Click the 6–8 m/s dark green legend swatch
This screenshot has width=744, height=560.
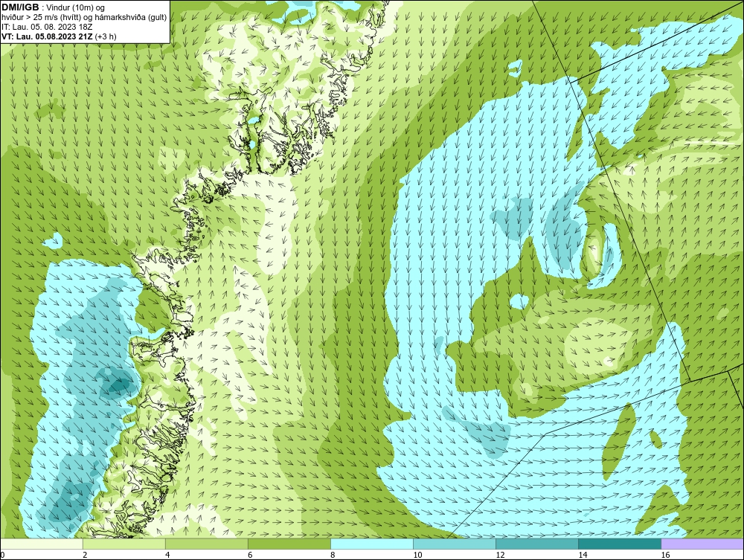coord(289,544)
